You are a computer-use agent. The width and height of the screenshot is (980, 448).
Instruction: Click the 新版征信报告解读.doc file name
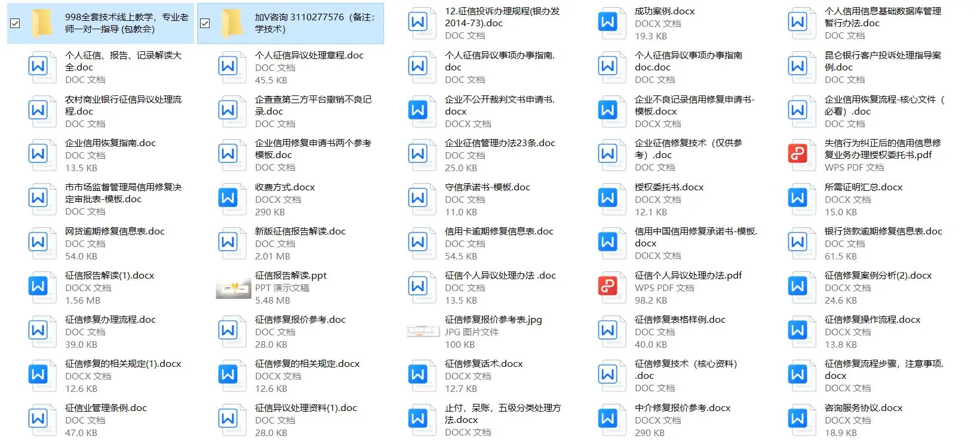click(x=300, y=231)
